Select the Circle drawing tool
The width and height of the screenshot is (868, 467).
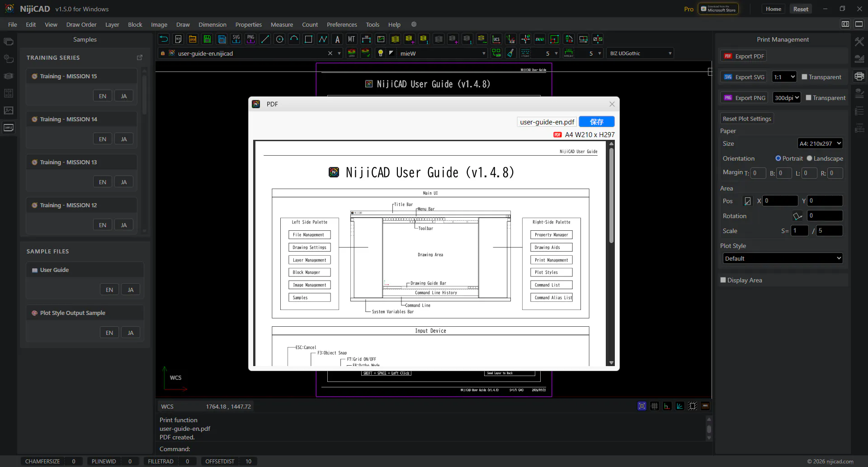point(279,39)
